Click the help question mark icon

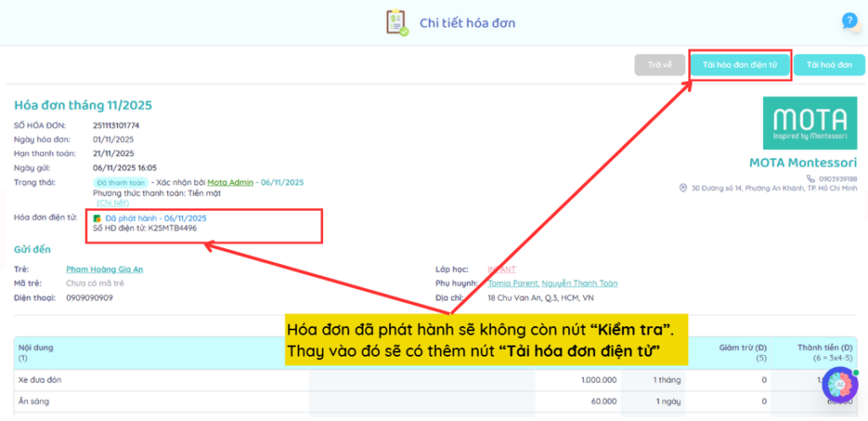849,21
